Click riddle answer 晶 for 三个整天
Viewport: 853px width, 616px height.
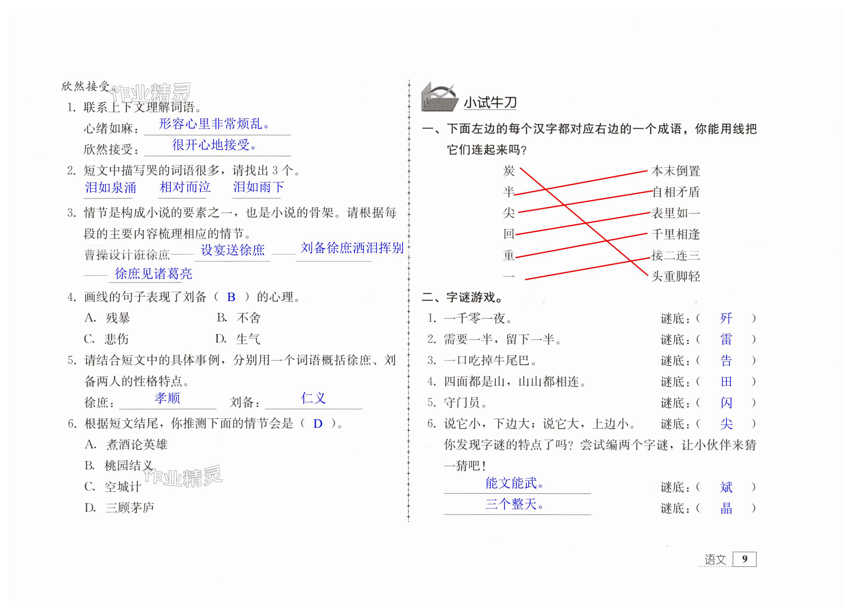(x=726, y=508)
